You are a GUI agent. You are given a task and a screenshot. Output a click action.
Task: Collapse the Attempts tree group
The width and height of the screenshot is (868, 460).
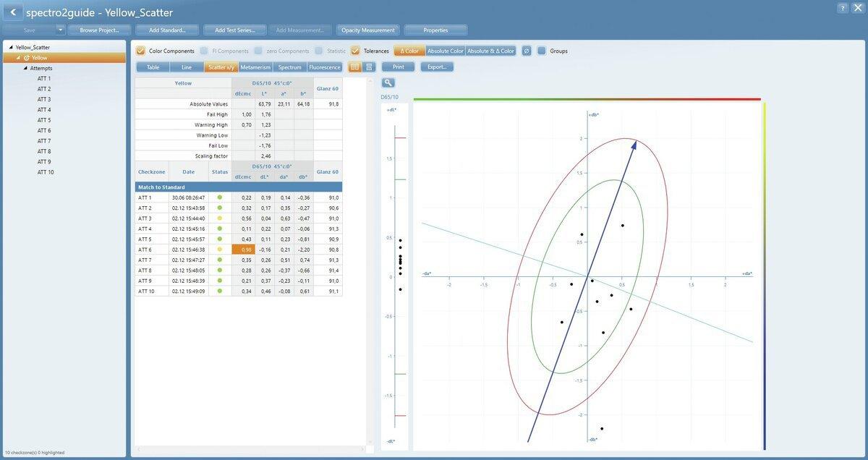(25, 68)
